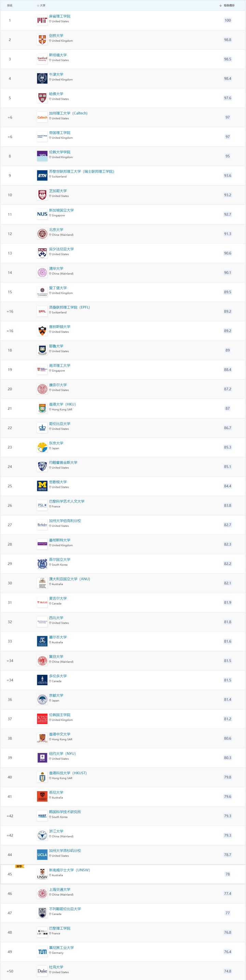Open the 北京大学 university link
Image resolution: width=246 pixels, height=980 pixels.
(x=56, y=230)
